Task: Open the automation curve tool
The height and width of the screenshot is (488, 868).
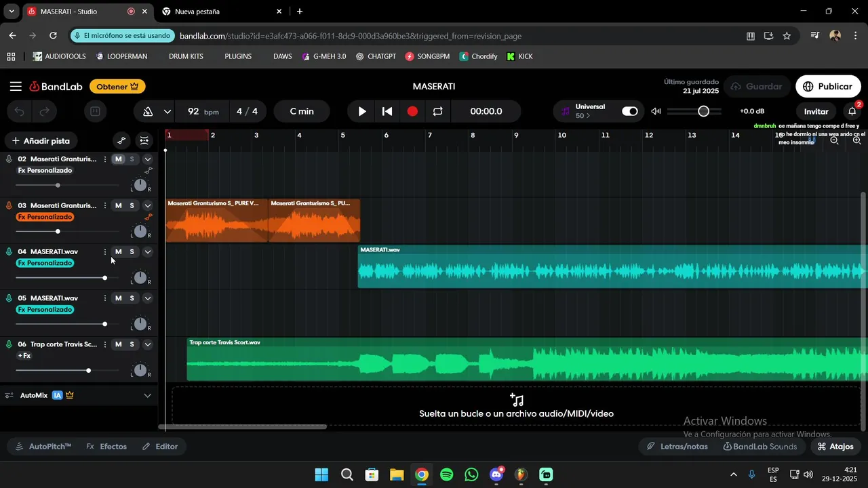Action: [x=121, y=141]
